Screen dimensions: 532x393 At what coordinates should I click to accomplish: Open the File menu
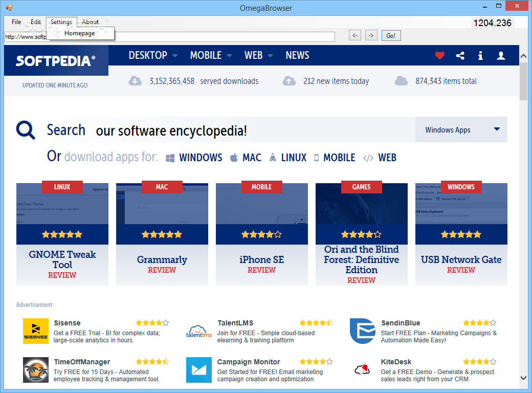click(x=16, y=22)
